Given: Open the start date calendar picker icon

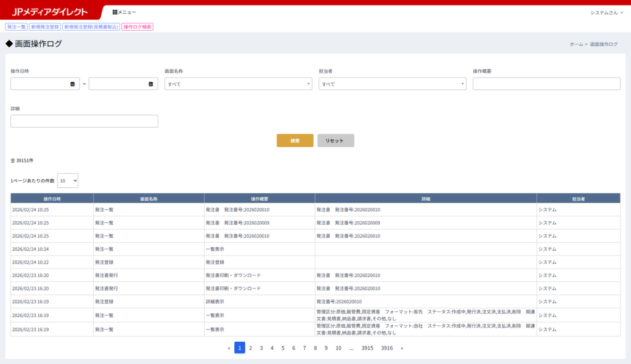Looking at the screenshot, I should (x=72, y=84).
